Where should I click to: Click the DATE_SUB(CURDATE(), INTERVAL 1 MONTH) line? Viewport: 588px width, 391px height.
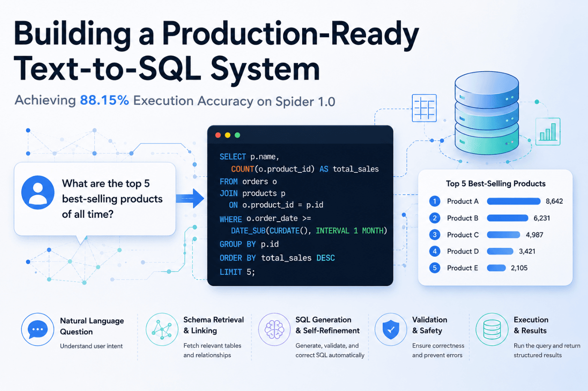(309, 231)
